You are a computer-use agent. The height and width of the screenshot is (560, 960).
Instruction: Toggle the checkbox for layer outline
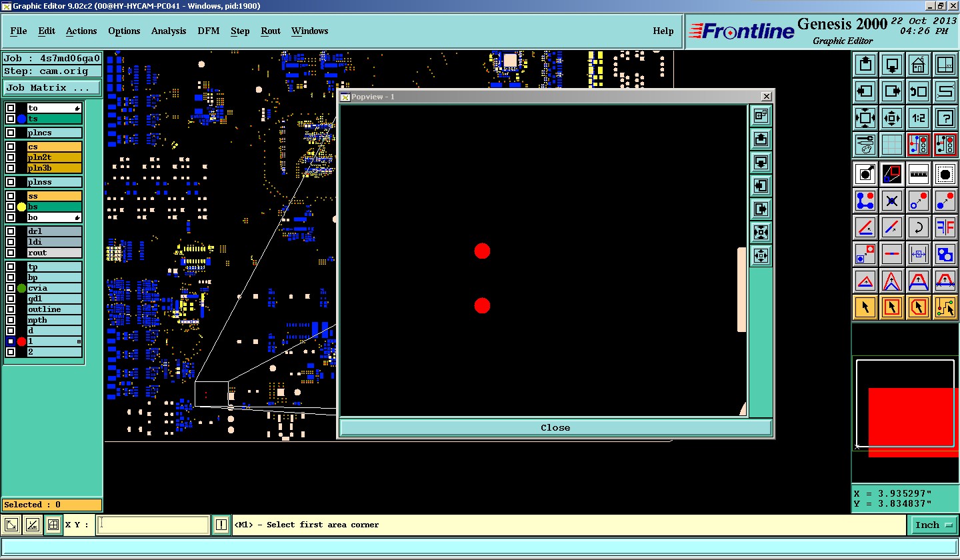point(11,309)
